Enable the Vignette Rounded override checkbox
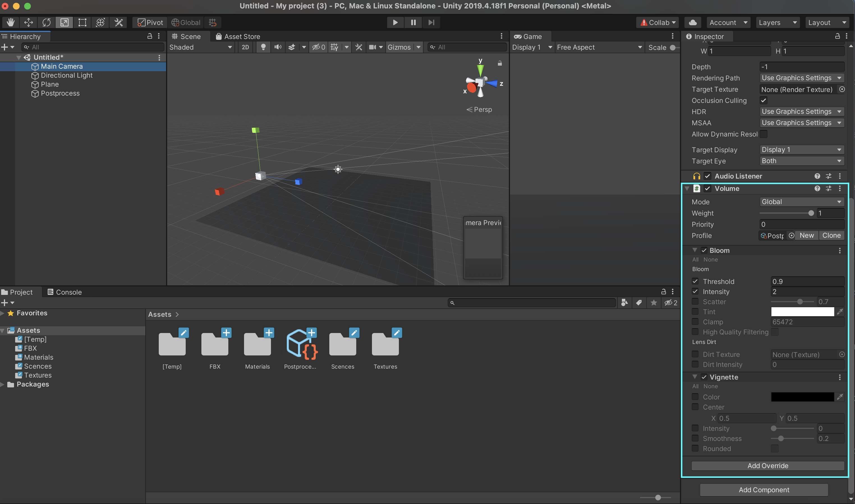 click(695, 448)
